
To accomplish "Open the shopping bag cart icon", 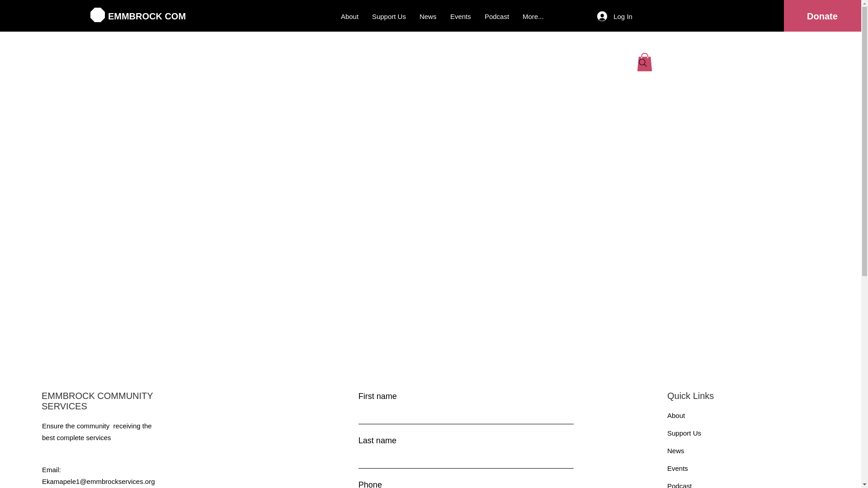I will 644,62.
